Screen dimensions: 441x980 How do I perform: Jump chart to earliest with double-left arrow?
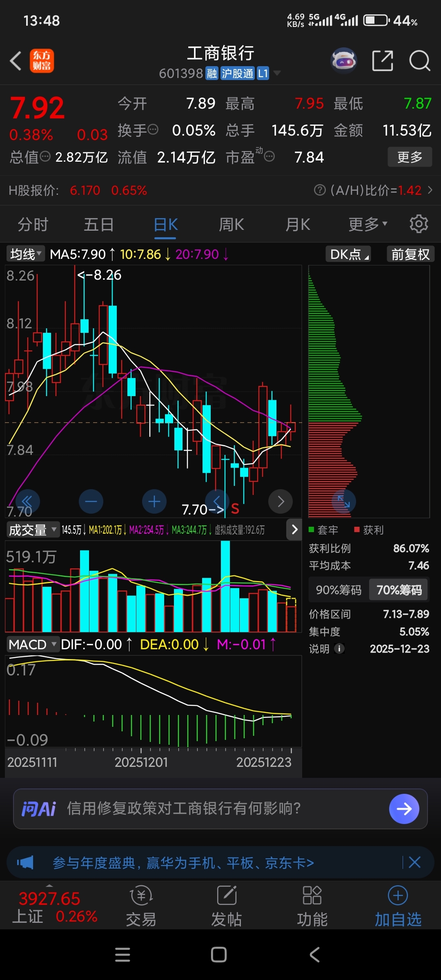pos(27,501)
